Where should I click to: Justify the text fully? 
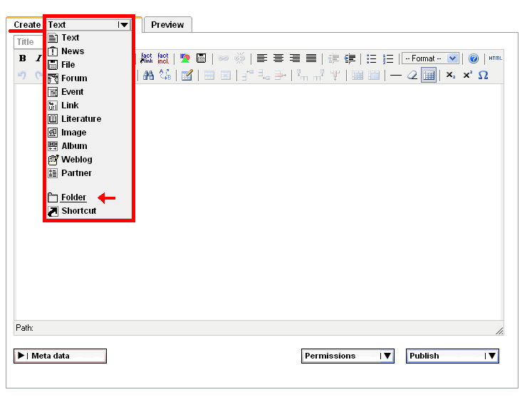(311, 58)
